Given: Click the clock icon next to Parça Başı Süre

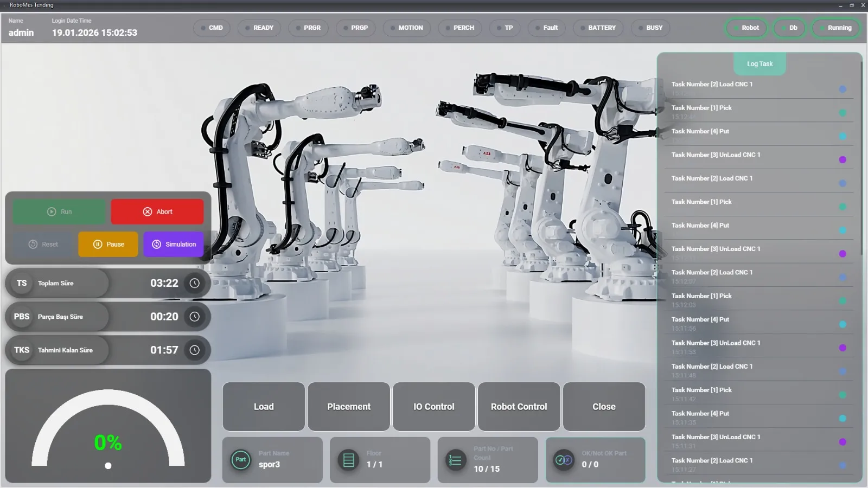Looking at the screenshot, I should click(194, 317).
